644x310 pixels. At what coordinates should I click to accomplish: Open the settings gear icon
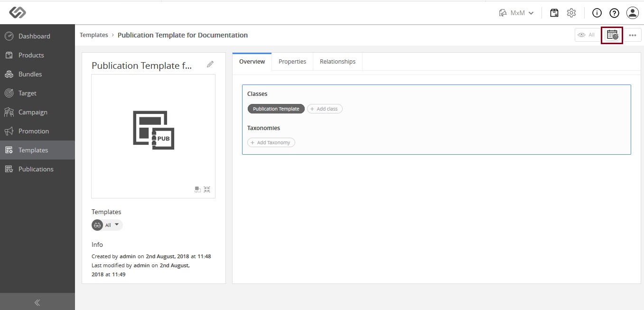[571, 13]
